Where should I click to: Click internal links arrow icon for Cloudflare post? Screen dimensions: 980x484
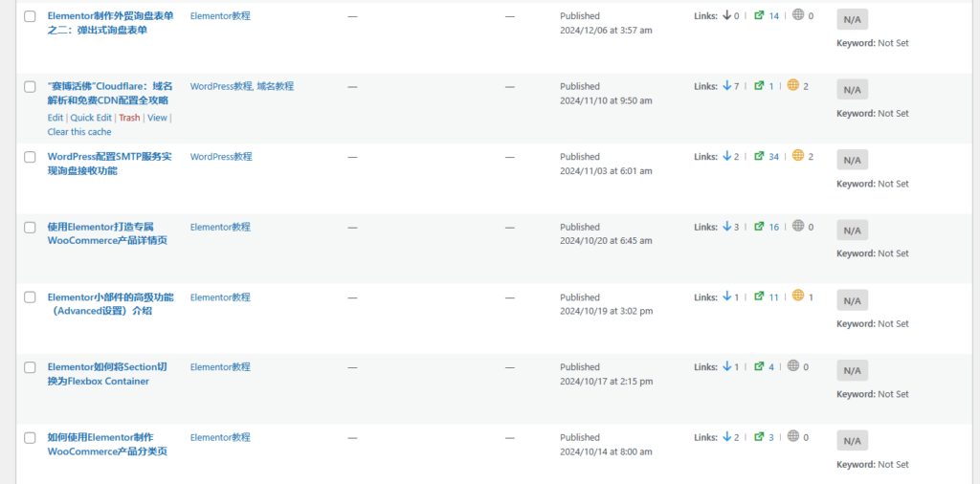pyautogui.click(x=726, y=85)
